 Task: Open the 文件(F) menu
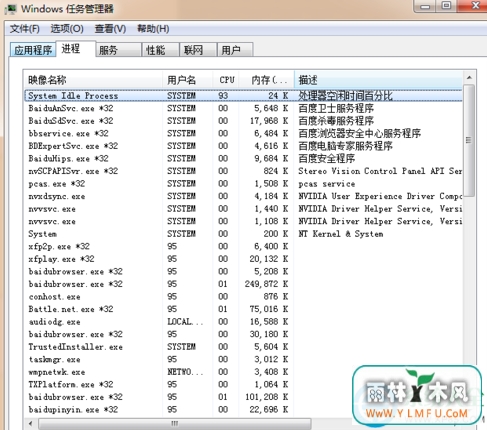point(25,29)
